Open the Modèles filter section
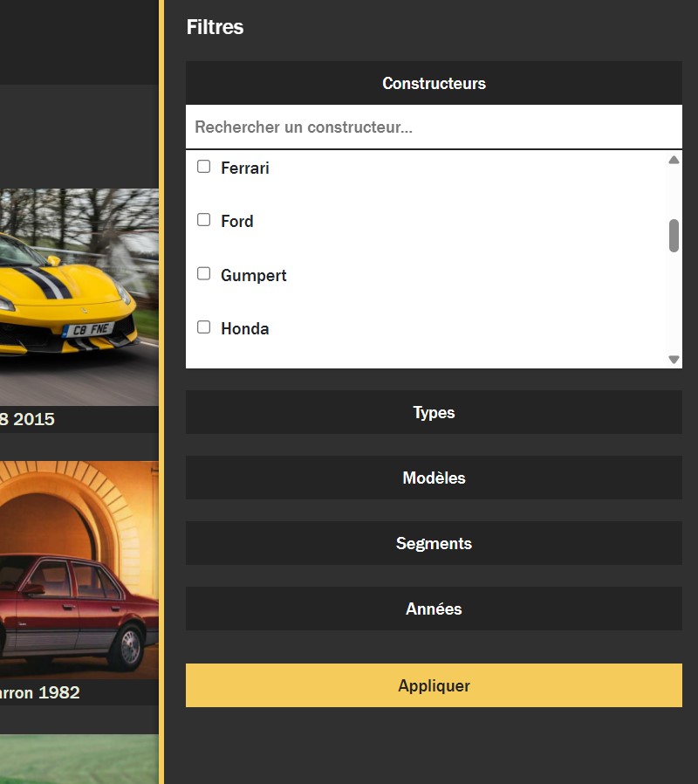This screenshot has height=784, width=698. [x=434, y=478]
